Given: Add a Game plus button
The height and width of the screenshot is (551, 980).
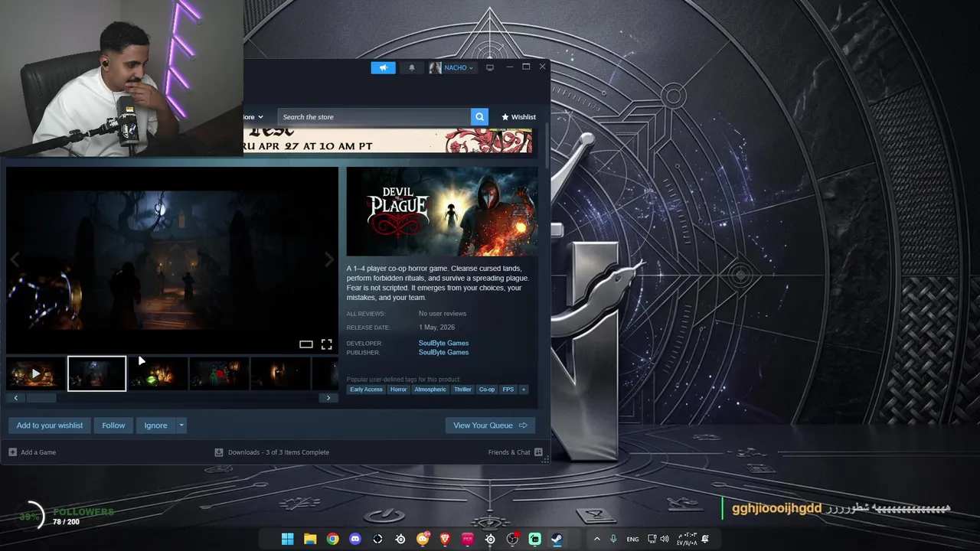Looking at the screenshot, I should [12, 452].
